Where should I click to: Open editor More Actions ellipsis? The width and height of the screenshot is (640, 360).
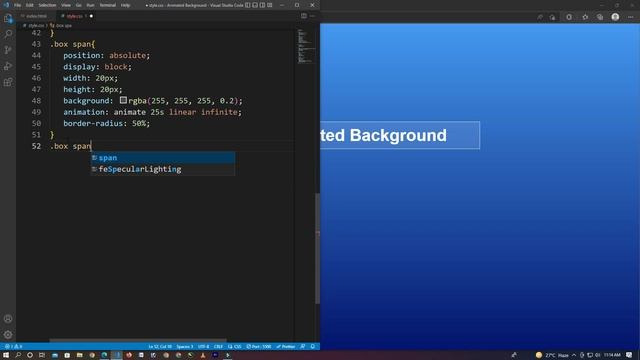tap(313, 16)
